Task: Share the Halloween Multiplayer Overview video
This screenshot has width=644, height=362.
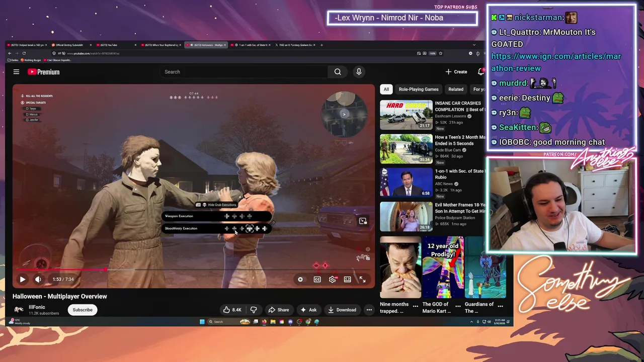Action: pos(278,310)
